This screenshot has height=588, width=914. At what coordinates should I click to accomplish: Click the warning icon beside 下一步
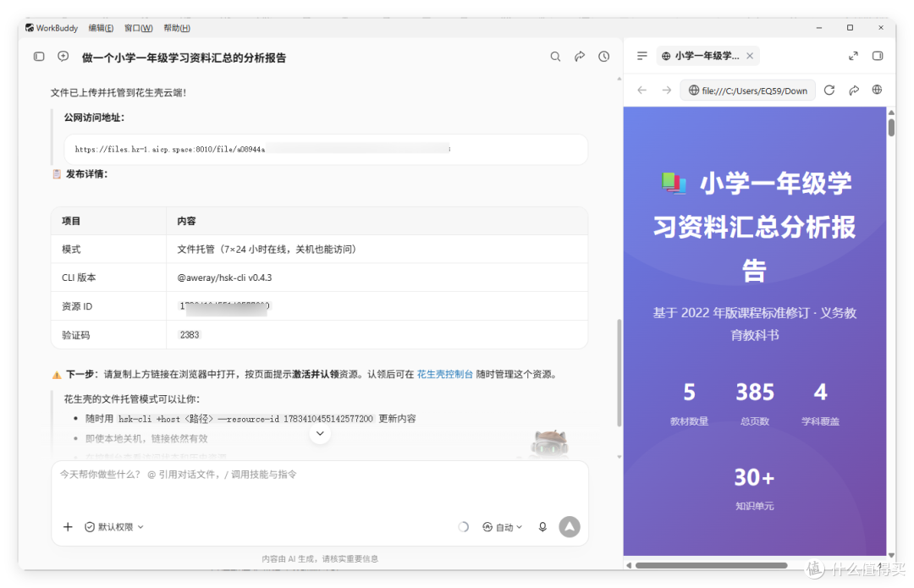coord(57,375)
